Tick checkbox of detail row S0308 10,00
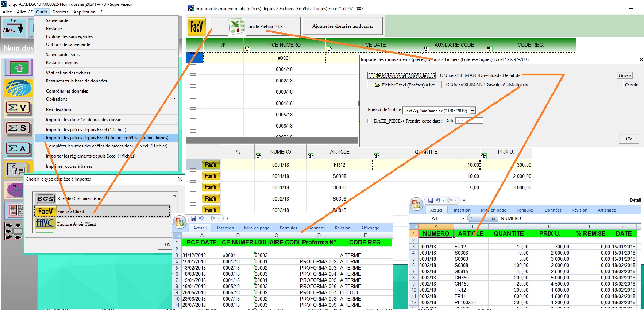The height and width of the screenshot is (310, 644). (x=193, y=176)
